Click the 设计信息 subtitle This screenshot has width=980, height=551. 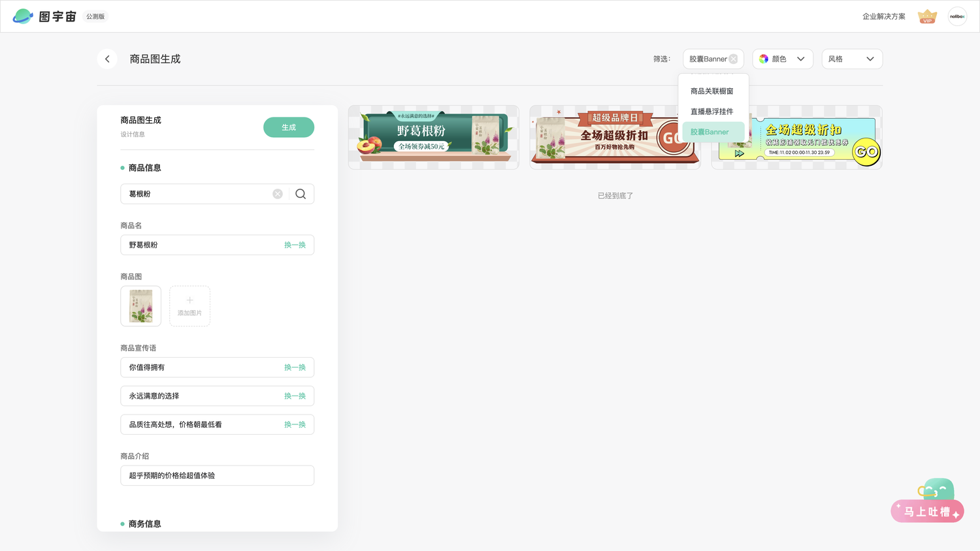tap(133, 134)
